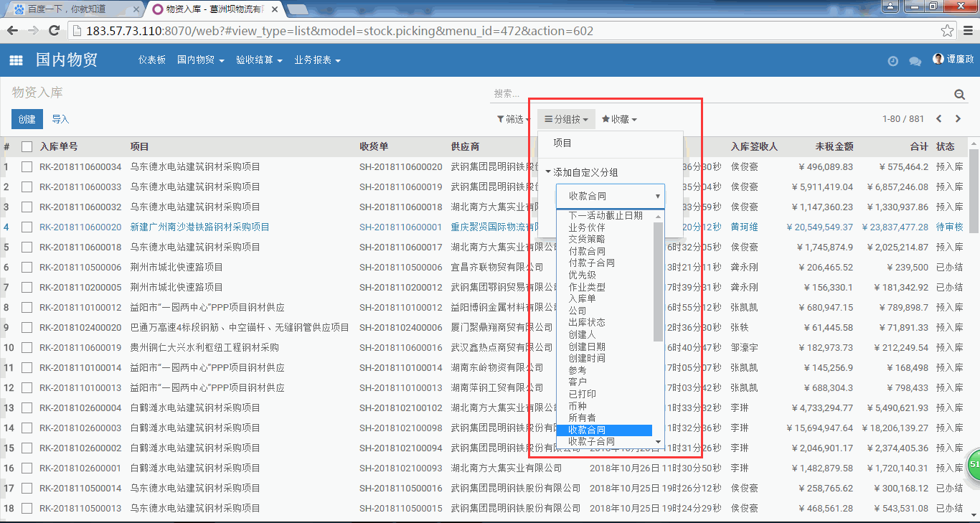Check the select-all checkbox in header
The height and width of the screenshot is (523, 980).
(27, 146)
